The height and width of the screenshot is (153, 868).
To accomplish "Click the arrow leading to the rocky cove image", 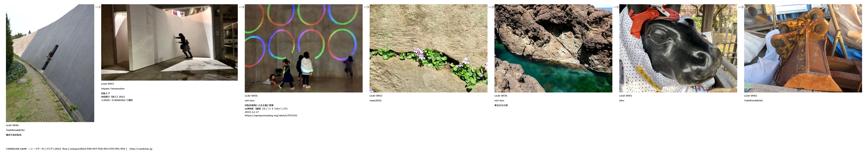I will [x=491, y=7].
